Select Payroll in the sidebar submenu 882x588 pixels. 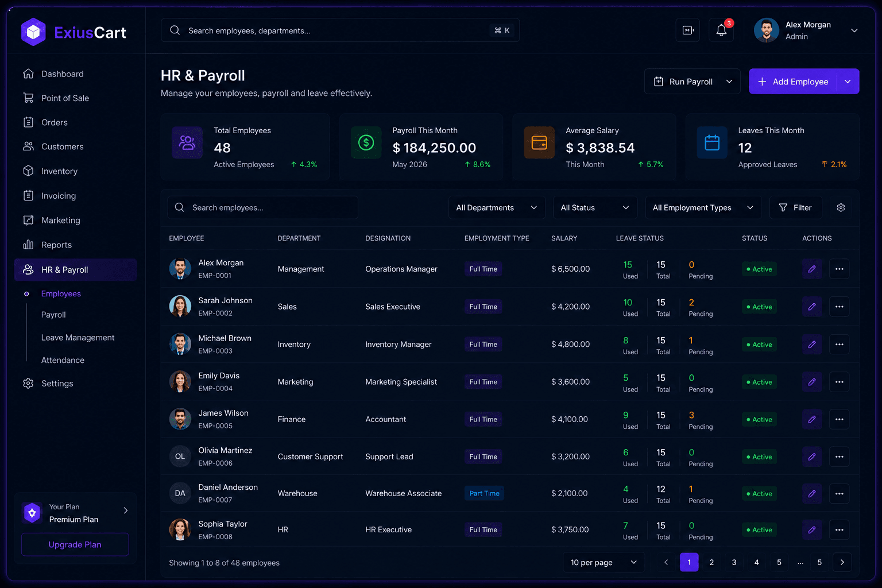[53, 315]
